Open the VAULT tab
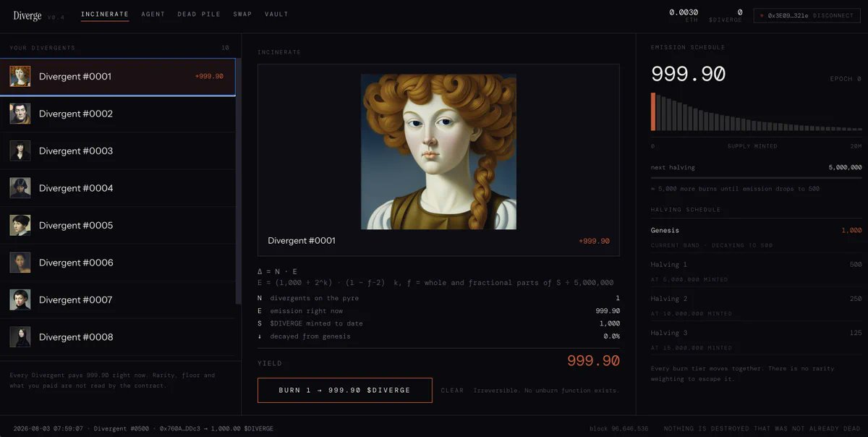Viewport: 868px width, 437px height. [276, 14]
